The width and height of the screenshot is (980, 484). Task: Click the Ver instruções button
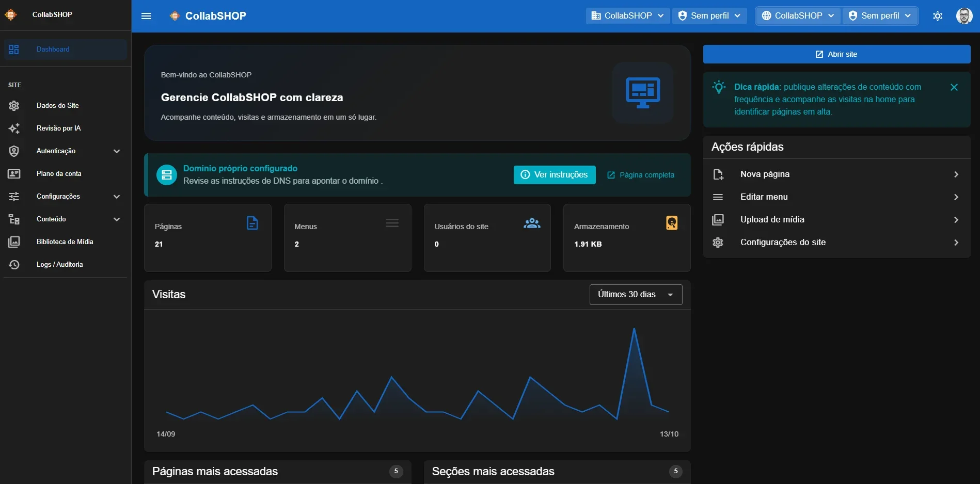[x=555, y=175]
